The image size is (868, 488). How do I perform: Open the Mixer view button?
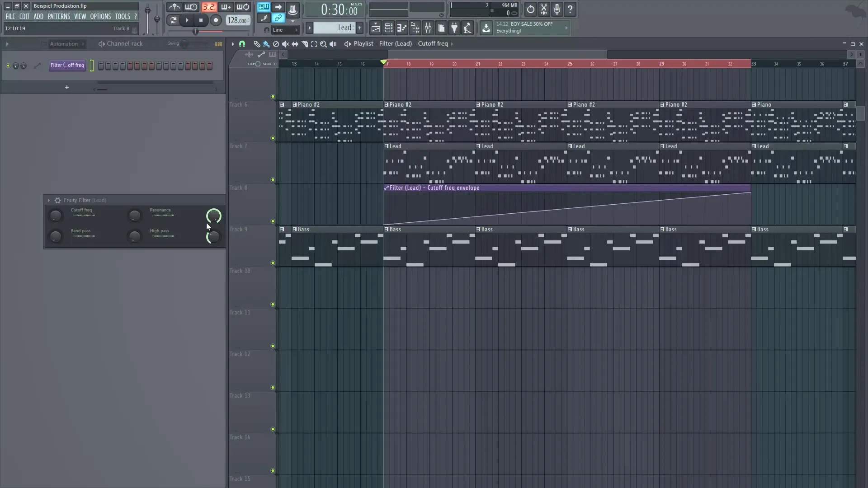point(428,28)
